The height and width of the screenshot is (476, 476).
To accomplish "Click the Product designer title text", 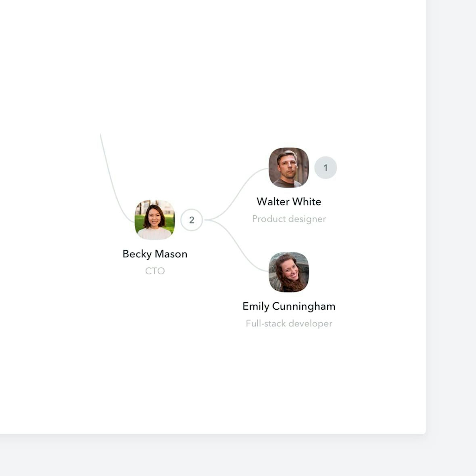I will (x=289, y=219).
